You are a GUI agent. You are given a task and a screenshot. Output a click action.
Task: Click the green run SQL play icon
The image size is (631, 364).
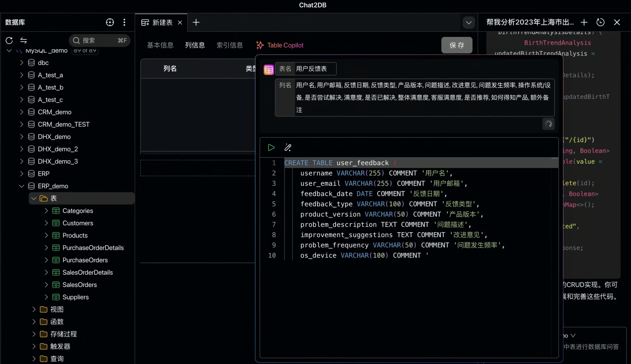(271, 147)
